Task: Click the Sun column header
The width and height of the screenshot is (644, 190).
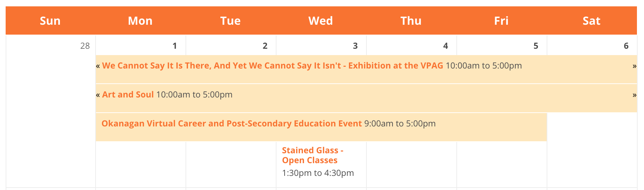Action: point(50,20)
